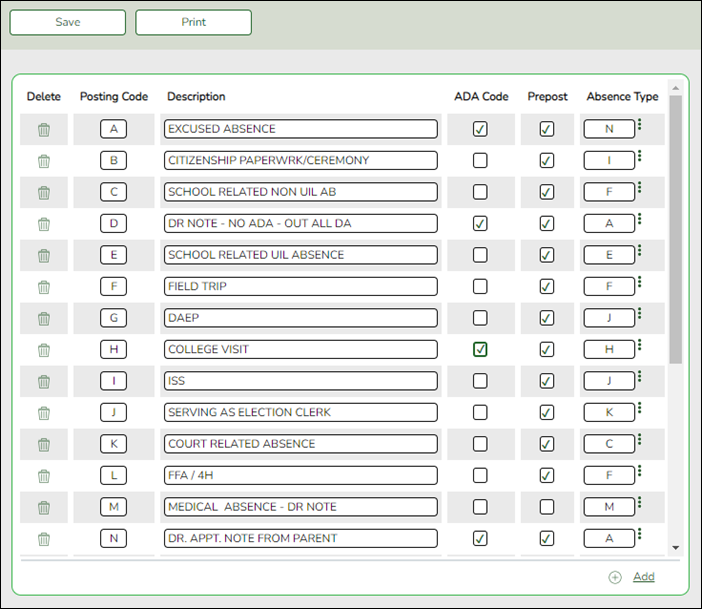Open absence type ellipsis for DR. APPT. NOTE row

[x=639, y=533]
